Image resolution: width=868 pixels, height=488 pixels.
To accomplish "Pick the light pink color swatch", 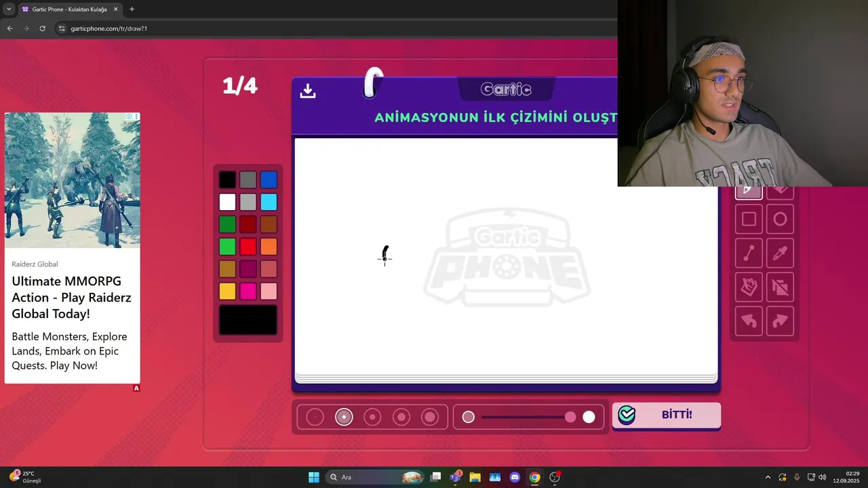I will coord(269,291).
